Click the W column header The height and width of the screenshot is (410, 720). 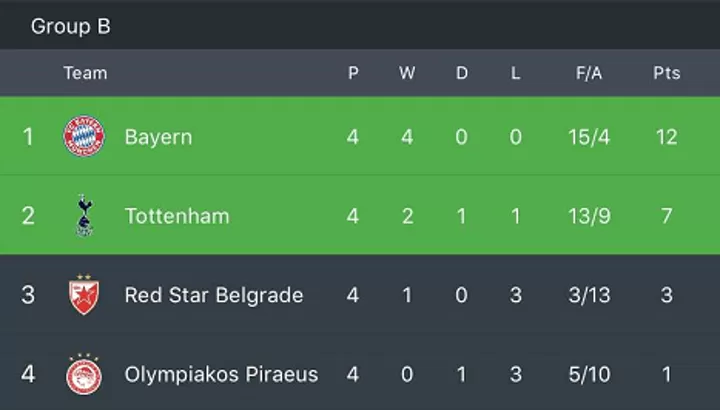coord(407,73)
